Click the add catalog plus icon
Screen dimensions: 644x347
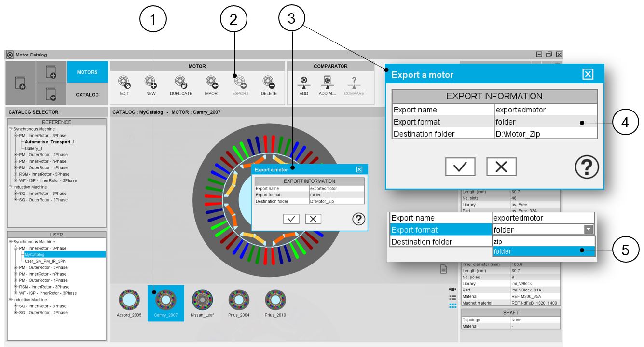point(51,72)
